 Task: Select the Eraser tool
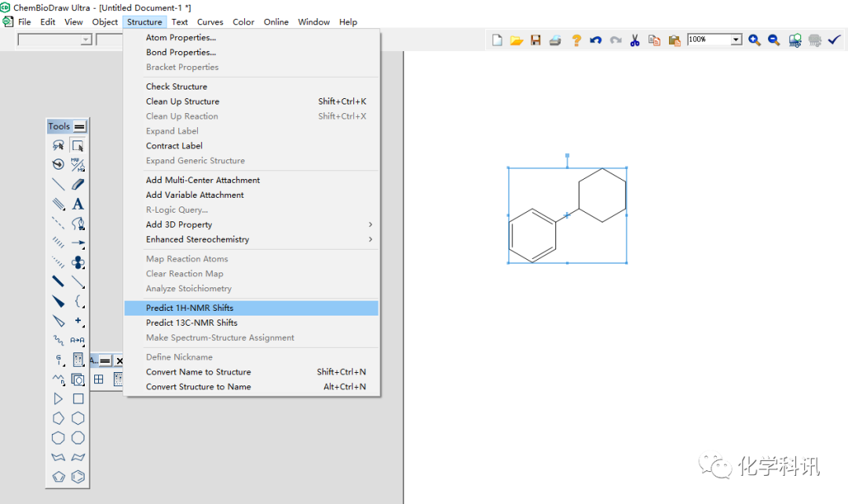[x=78, y=184]
